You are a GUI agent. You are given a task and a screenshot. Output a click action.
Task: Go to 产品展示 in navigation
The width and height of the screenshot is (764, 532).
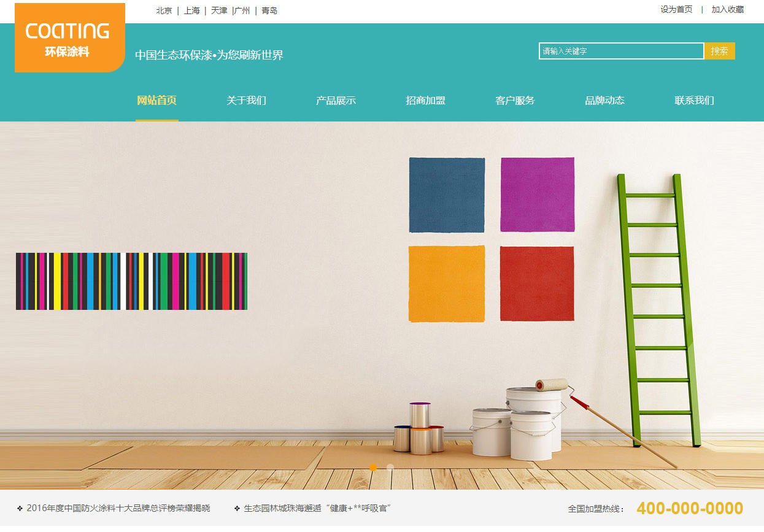pos(336,101)
